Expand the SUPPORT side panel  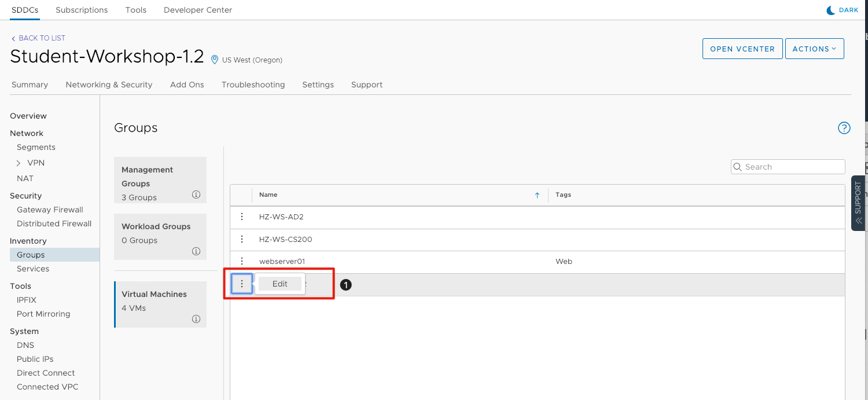pyautogui.click(x=858, y=203)
